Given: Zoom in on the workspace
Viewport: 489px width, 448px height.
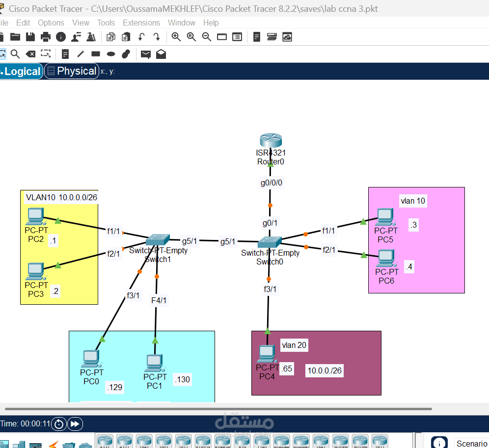Looking at the screenshot, I should coord(176,37).
